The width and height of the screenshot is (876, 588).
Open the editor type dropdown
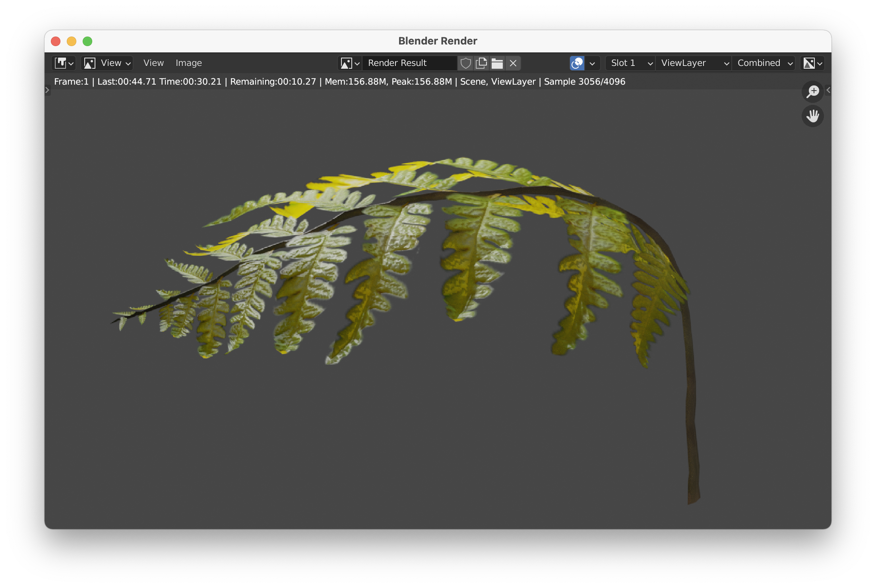[x=64, y=63]
